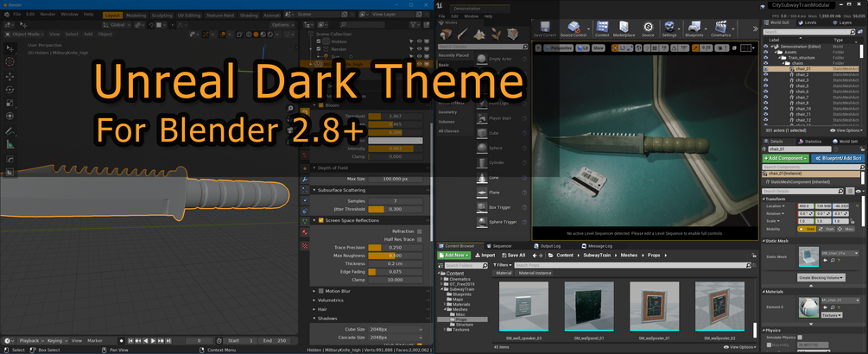The image size is (868, 354).
Task: Adjust the Jitter Threshold slider
Action: [x=396, y=209]
